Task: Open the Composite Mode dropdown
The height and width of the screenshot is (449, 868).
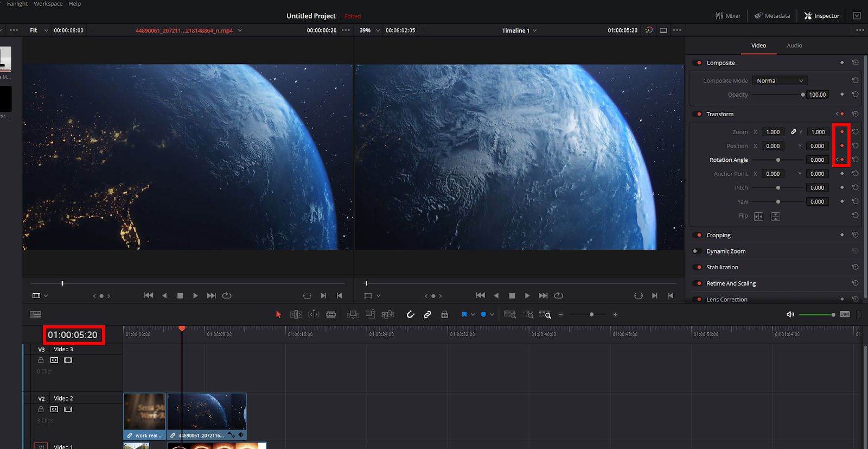Action: coord(780,80)
